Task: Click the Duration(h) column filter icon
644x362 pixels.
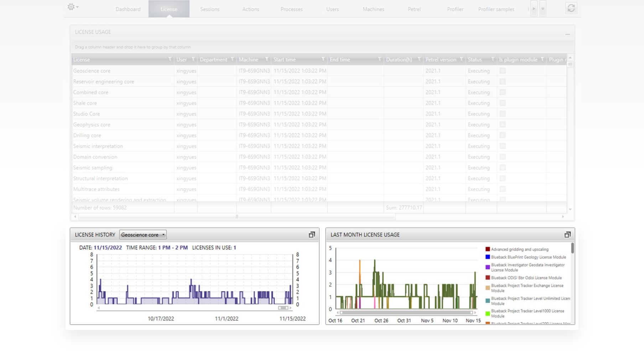Action: [419, 59]
